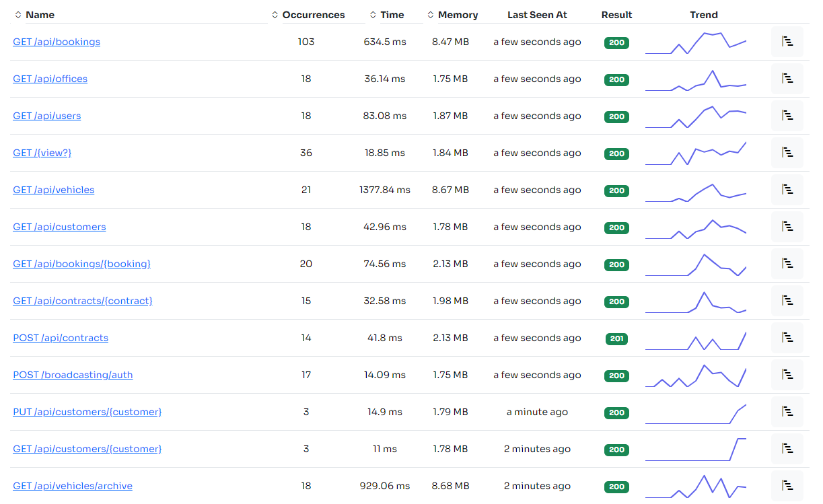Click the timeline icon beside GET /api/offices
823x504 pixels.
coord(787,79)
